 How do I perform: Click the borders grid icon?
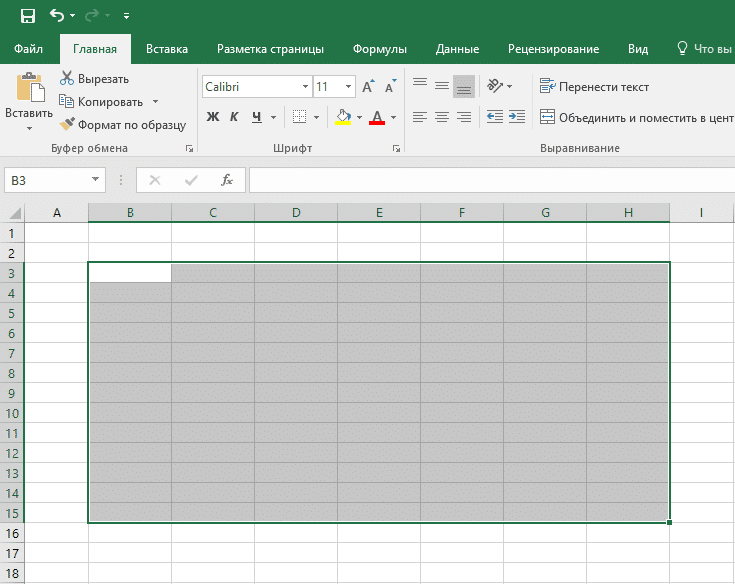pyautogui.click(x=299, y=117)
